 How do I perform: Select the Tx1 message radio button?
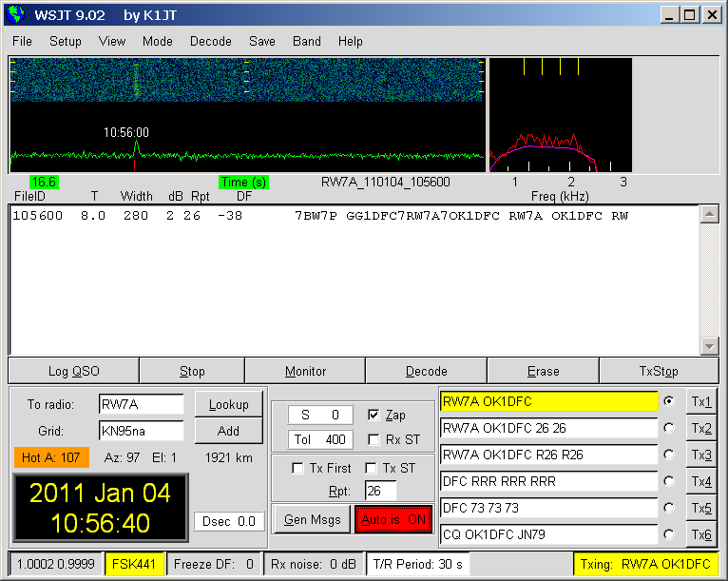pos(668,401)
